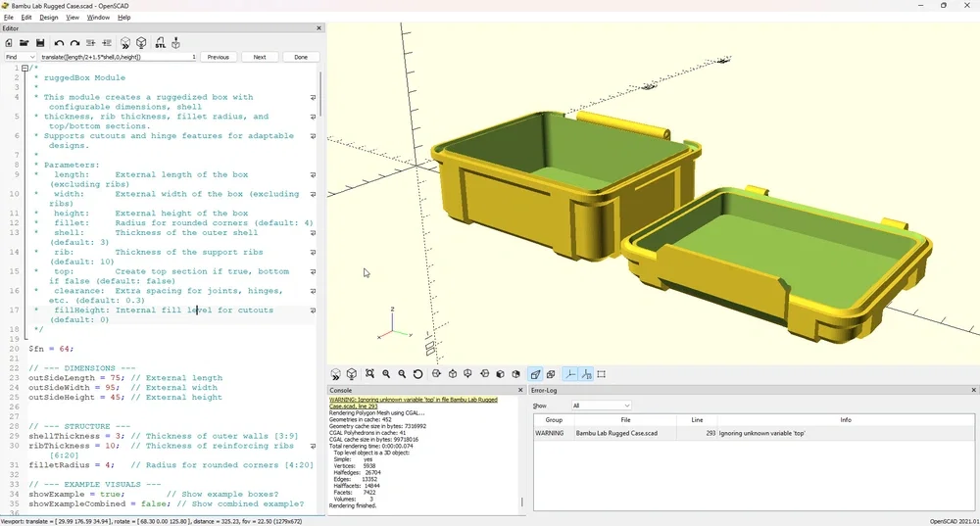The width and height of the screenshot is (980, 526).
Task: Close the Editor panel
Action: click(318, 28)
